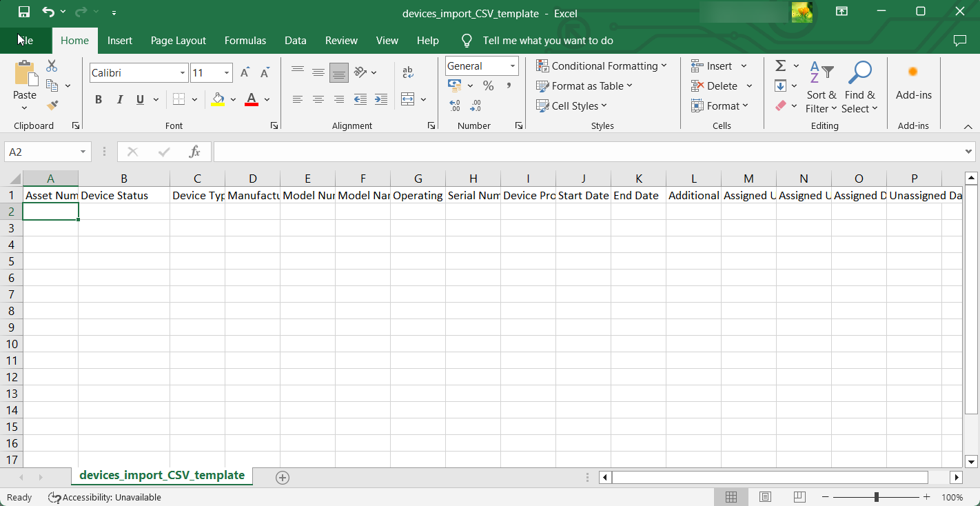The height and width of the screenshot is (506, 980).
Task: Add a new sheet with plus icon
Action: pyautogui.click(x=282, y=477)
